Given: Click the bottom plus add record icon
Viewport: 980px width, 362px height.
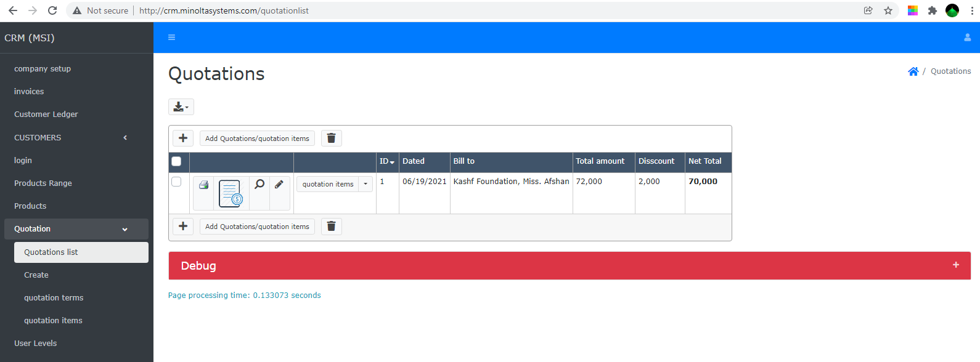Looking at the screenshot, I should (x=183, y=226).
